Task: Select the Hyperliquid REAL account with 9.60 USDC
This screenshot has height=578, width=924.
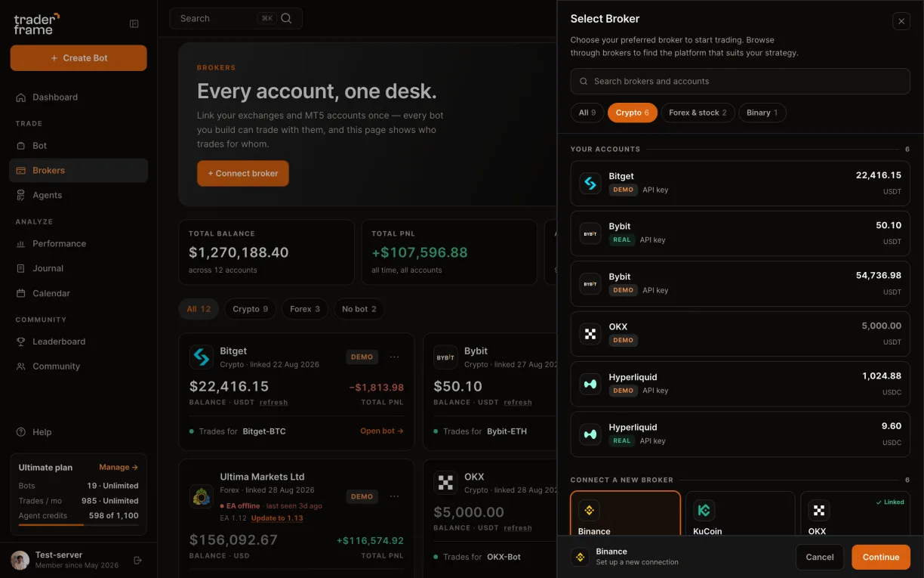Action: 741,434
